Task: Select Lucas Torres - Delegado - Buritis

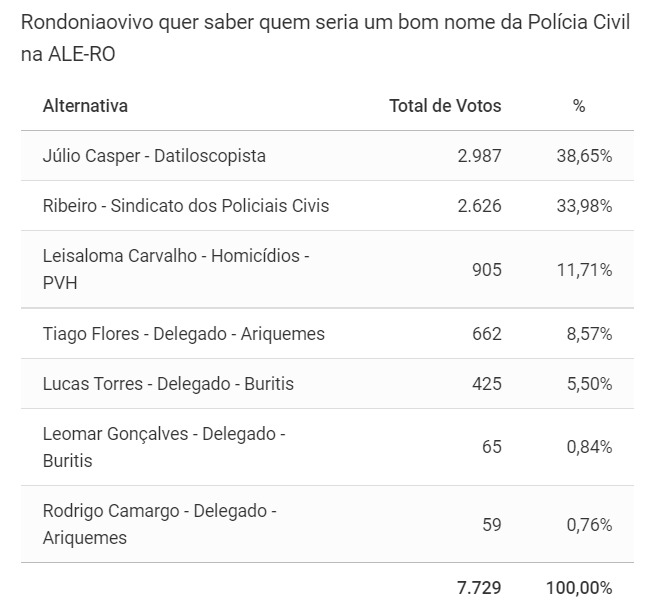Action: tap(168, 384)
